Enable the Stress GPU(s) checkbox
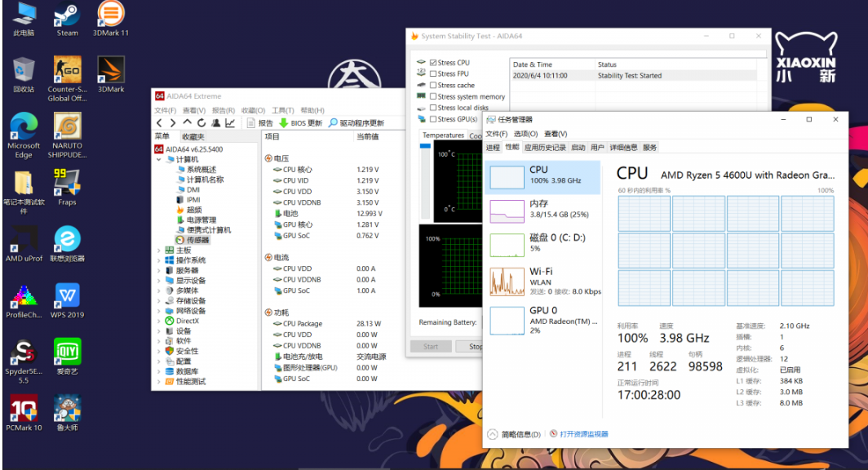This screenshot has height=470, width=868. tap(433, 119)
